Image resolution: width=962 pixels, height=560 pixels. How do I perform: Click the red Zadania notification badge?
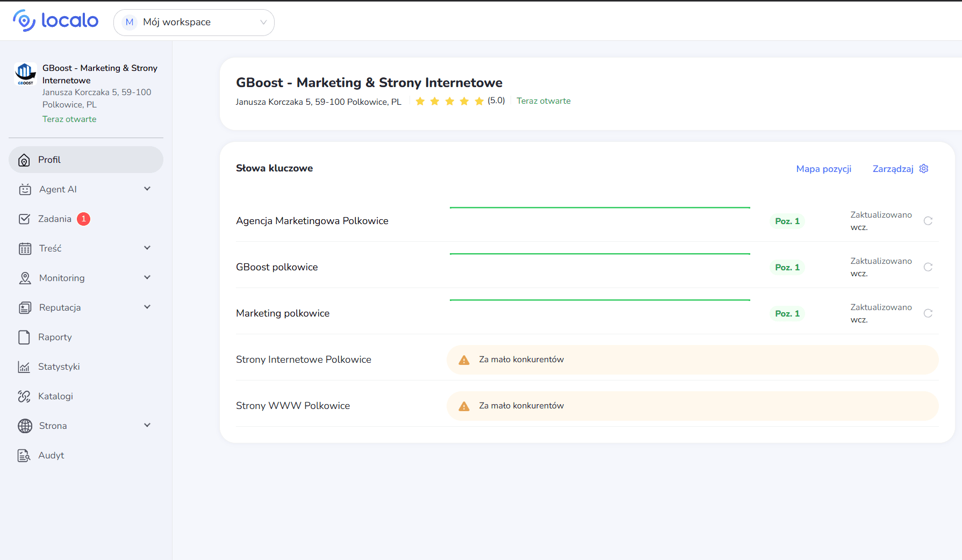pos(83,219)
